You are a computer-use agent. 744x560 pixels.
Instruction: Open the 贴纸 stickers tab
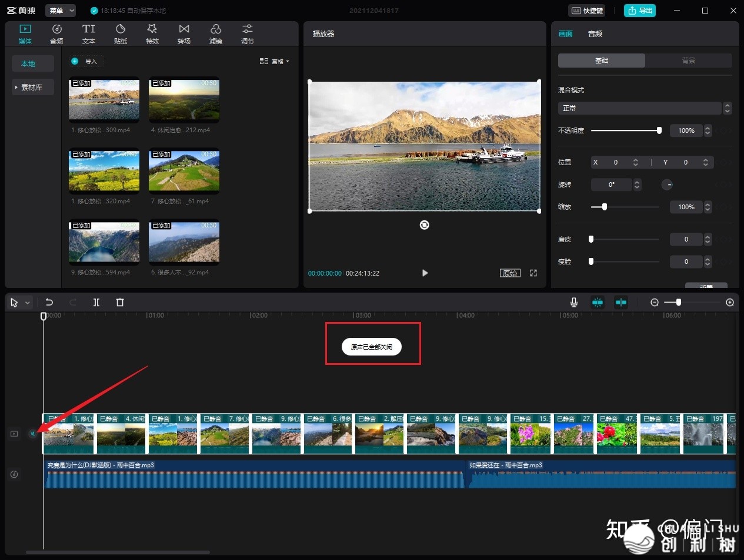121,34
